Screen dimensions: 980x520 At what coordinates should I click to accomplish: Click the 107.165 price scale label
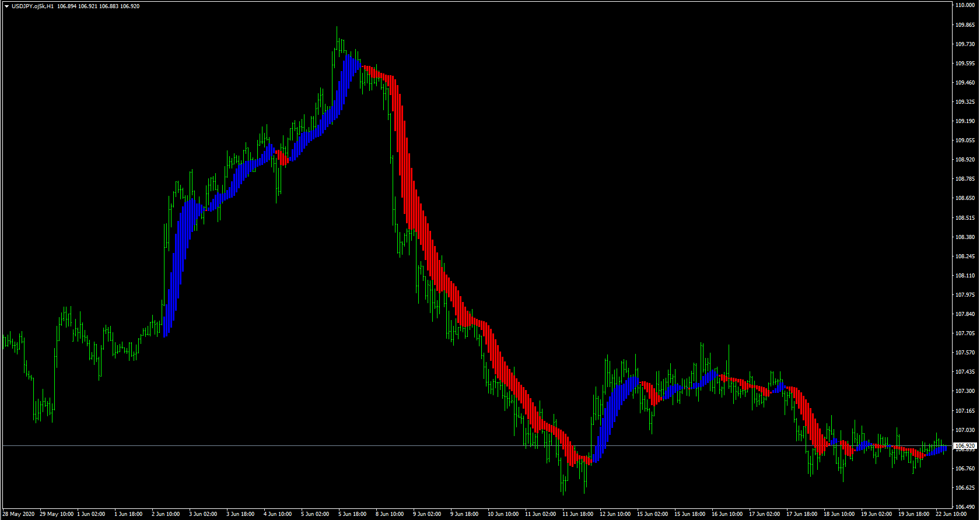[965, 410]
